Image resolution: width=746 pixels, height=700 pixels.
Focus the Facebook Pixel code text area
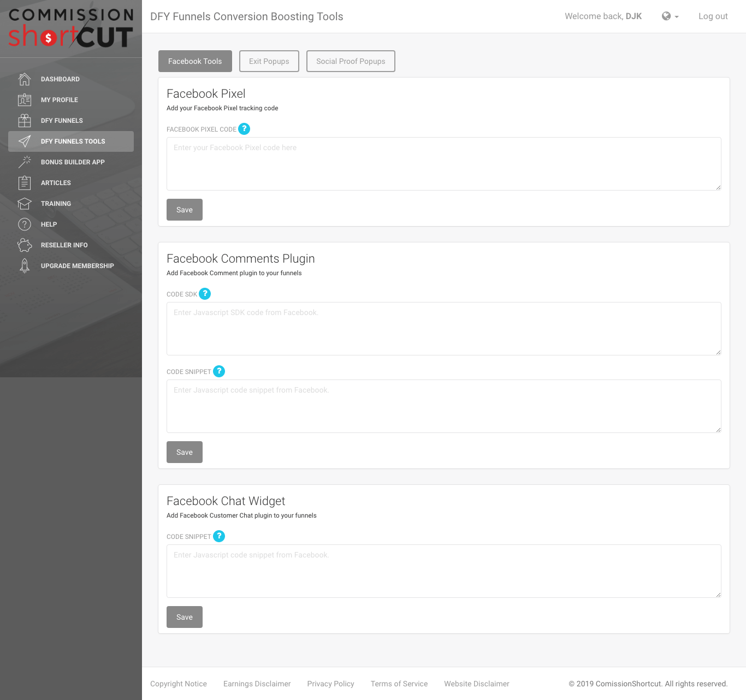(x=444, y=164)
